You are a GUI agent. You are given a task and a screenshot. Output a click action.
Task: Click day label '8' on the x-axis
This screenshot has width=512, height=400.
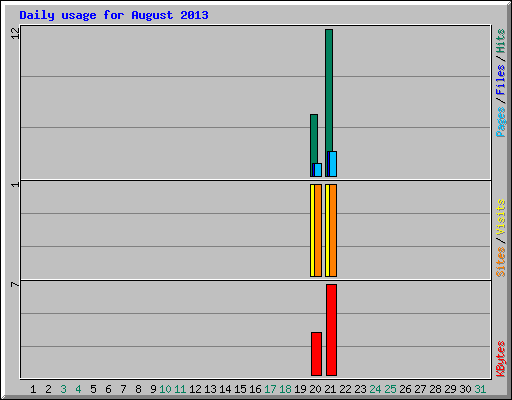(138, 389)
